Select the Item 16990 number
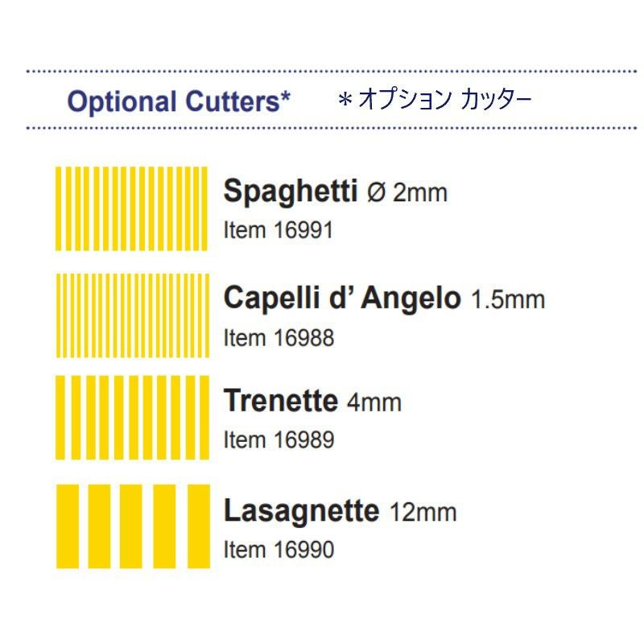This screenshot has width=644, height=644. [x=278, y=549]
